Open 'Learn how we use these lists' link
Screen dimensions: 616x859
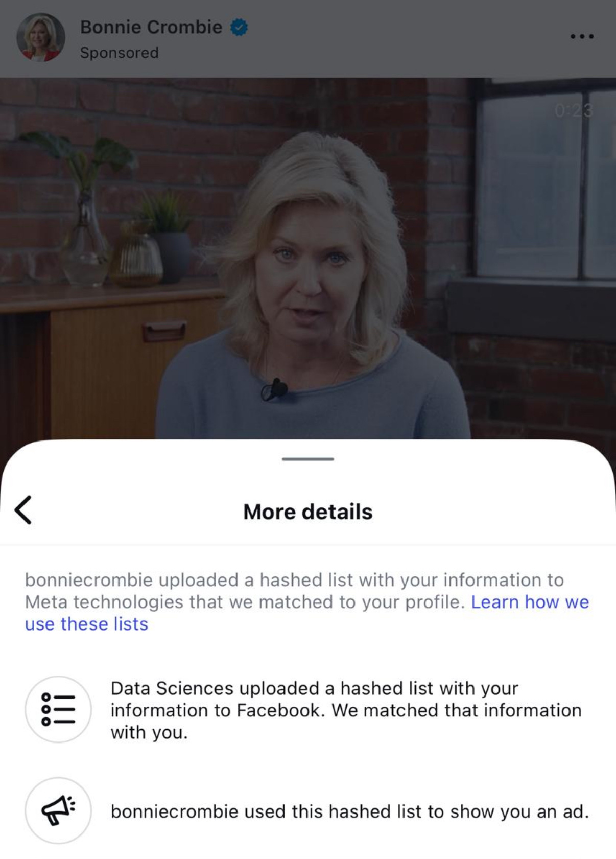click(307, 613)
